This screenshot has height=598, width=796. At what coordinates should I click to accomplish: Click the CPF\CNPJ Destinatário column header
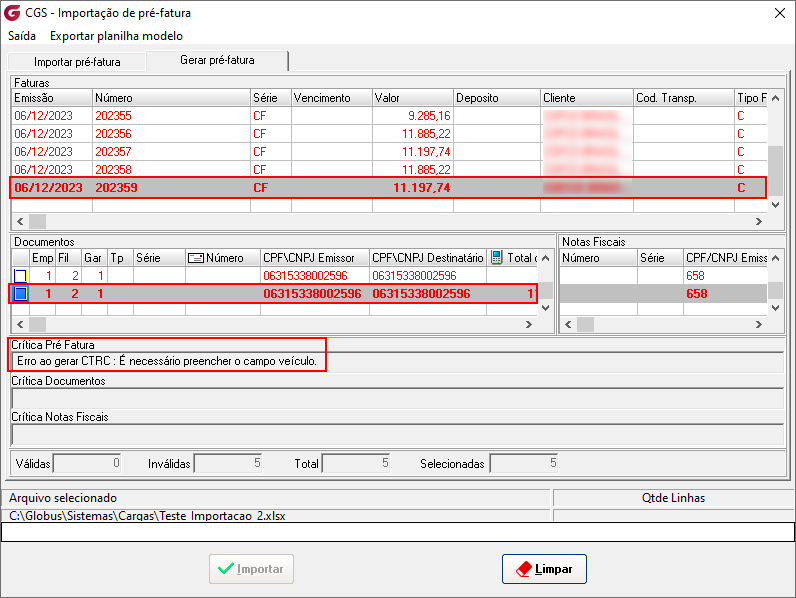(x=428, y=258)
